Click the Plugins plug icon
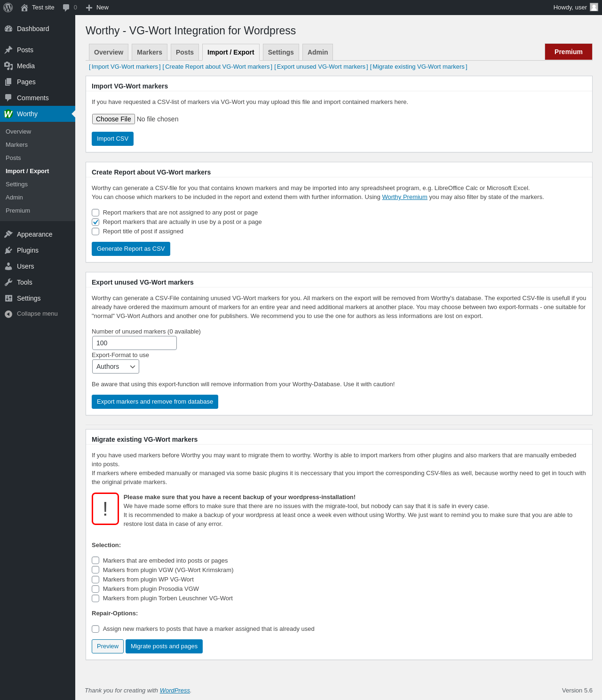This screenshot has height=700, width=602. 8,250
